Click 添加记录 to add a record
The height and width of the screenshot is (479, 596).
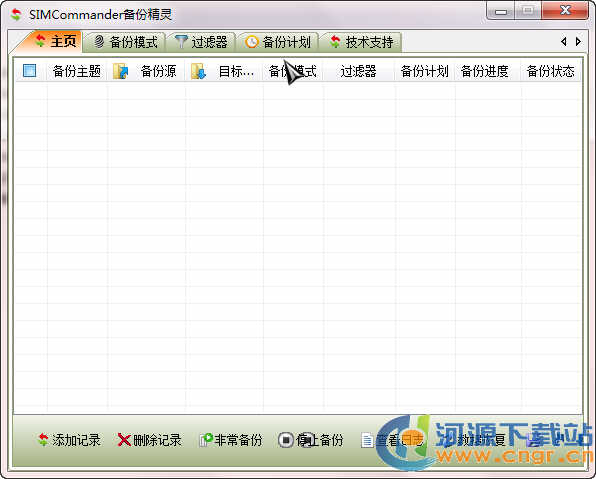pyautogui.click(x=69, y=440)
